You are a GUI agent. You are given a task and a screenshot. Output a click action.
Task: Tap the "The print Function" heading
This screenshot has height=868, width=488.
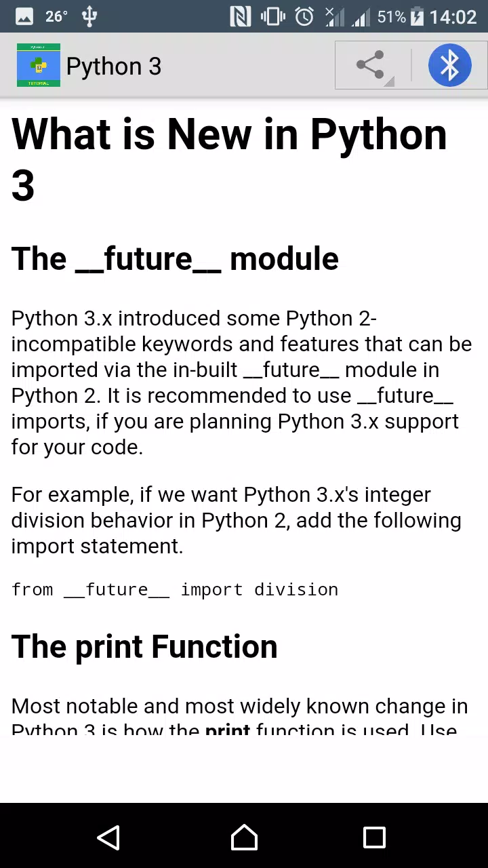[144, 646]
